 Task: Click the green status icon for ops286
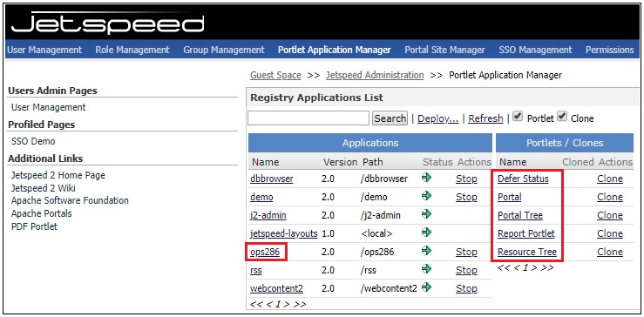pyautogui.click(x=427, y=251)
